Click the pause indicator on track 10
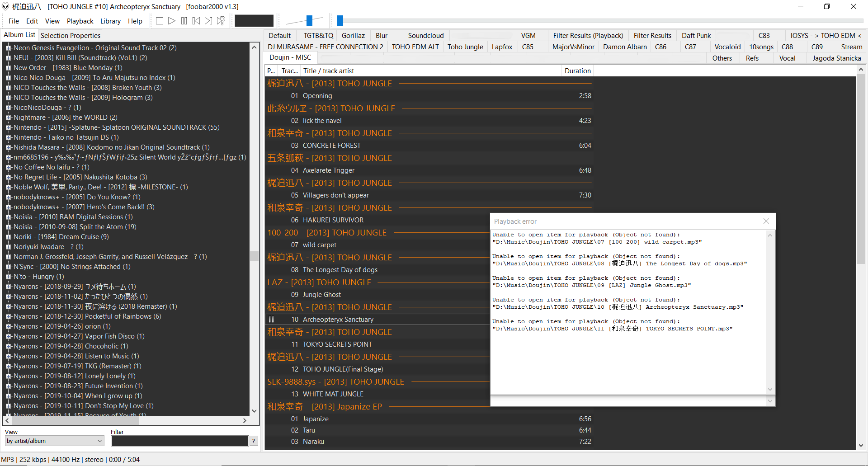This screenshot has height=466, width=868. 271,320
